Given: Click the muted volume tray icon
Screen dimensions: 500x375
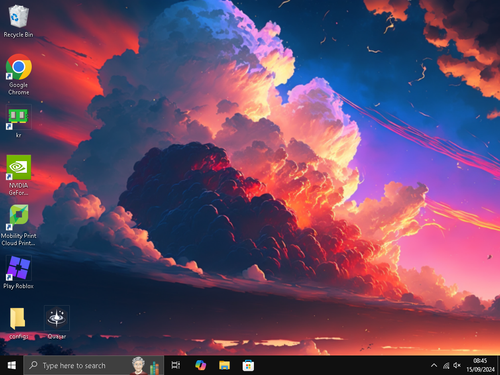Looking at the screenshot, I should pos(457,365).
